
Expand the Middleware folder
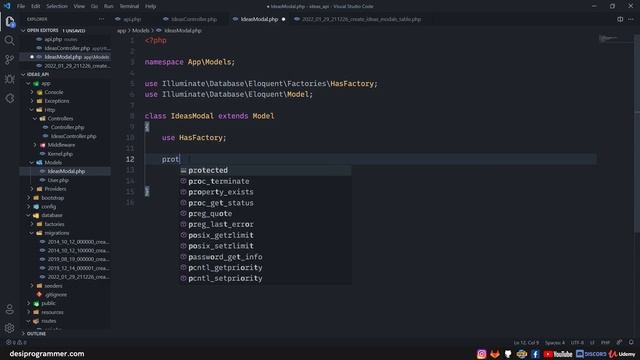coord(35,145)
